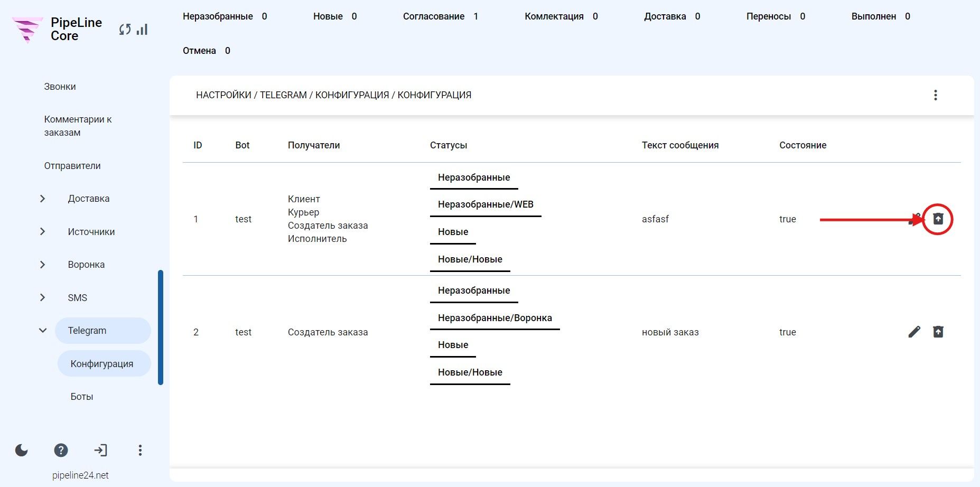The width and height of the screenshot is (980, 487).
Task: Delete configuration row 2 via trash icon
Action: [x=938, y=332]
